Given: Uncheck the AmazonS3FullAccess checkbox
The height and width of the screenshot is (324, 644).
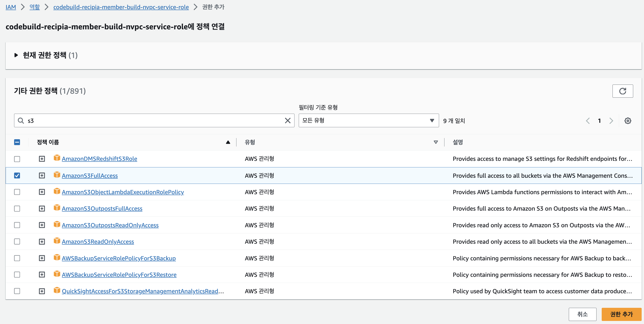Looking at the screenshot, I should (17, 175).
